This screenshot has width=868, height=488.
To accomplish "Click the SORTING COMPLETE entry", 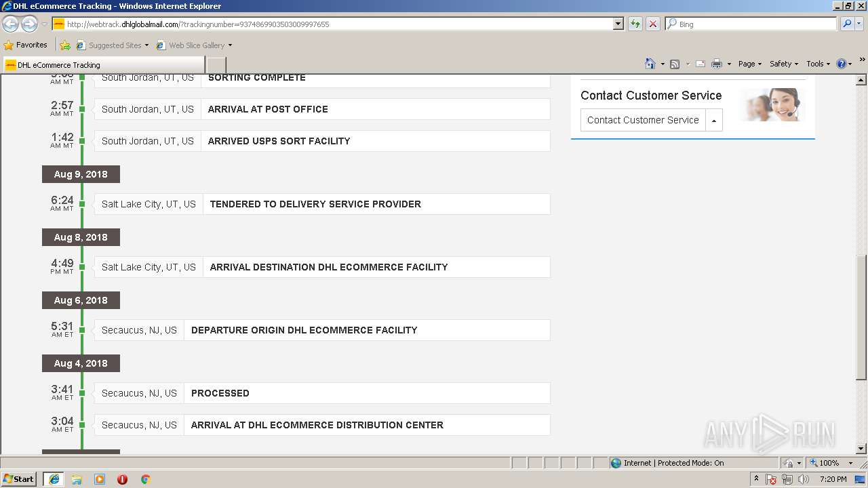I will [322, 79].
